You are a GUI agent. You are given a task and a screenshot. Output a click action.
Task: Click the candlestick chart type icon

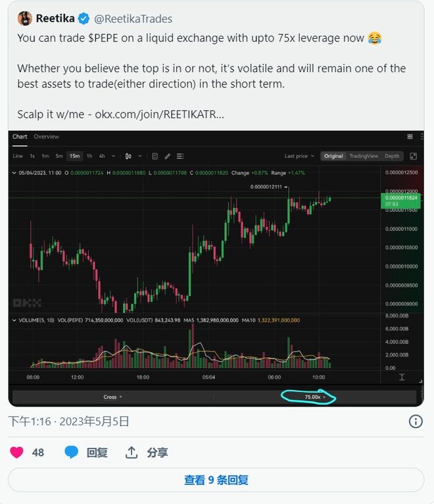pyautogui.click(x=129, y=156)
